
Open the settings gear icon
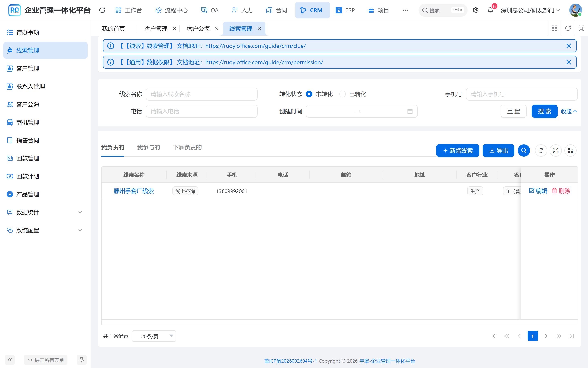[x=476, y=10]
